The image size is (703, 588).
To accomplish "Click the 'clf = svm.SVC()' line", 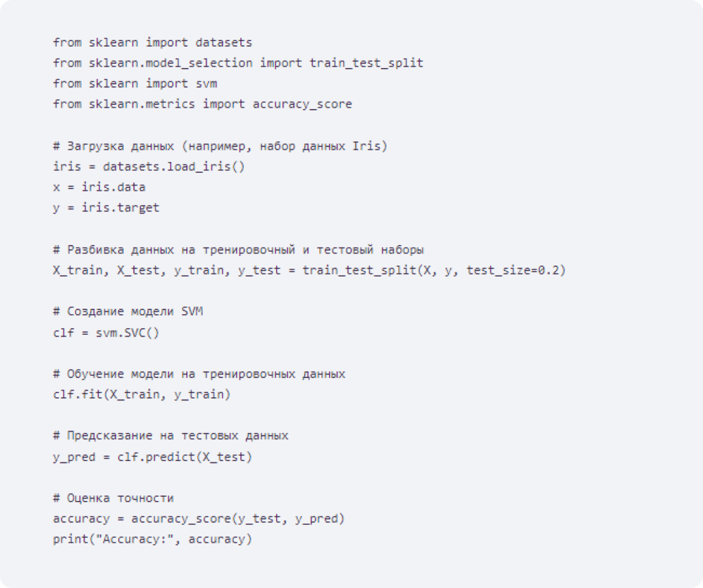I will tap(106, 333).
